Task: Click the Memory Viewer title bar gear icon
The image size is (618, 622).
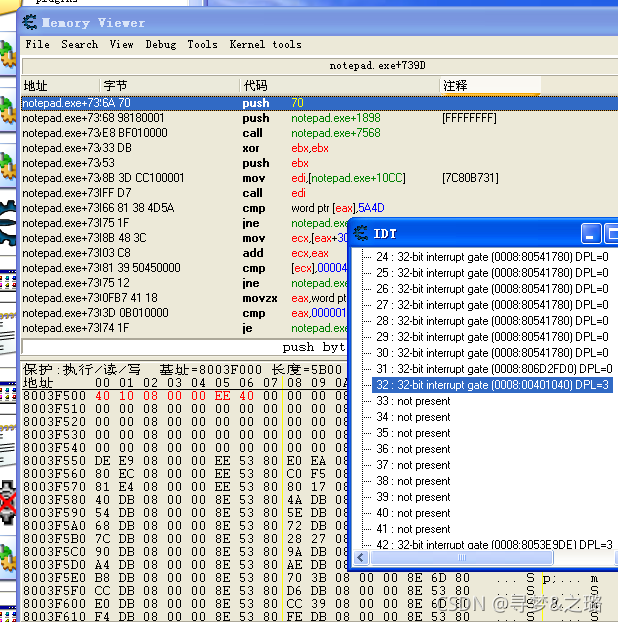Action: pos(29,22)
